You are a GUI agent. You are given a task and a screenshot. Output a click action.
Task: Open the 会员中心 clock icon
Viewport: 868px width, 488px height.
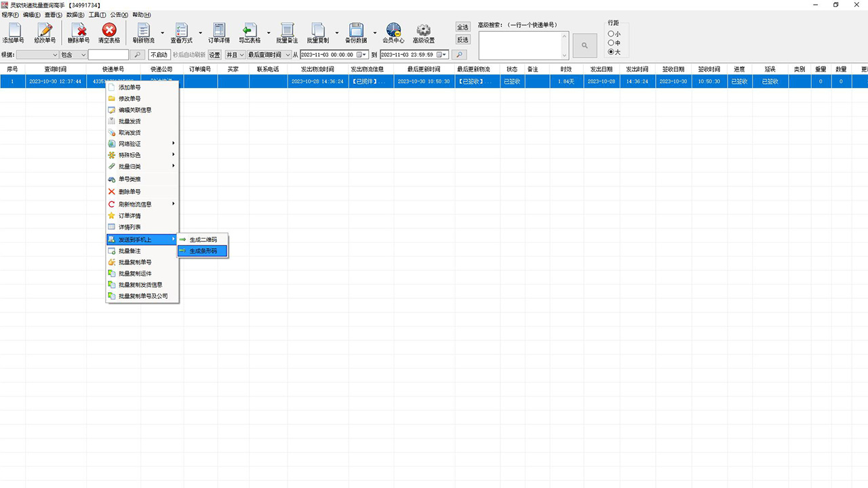[393, 32]
